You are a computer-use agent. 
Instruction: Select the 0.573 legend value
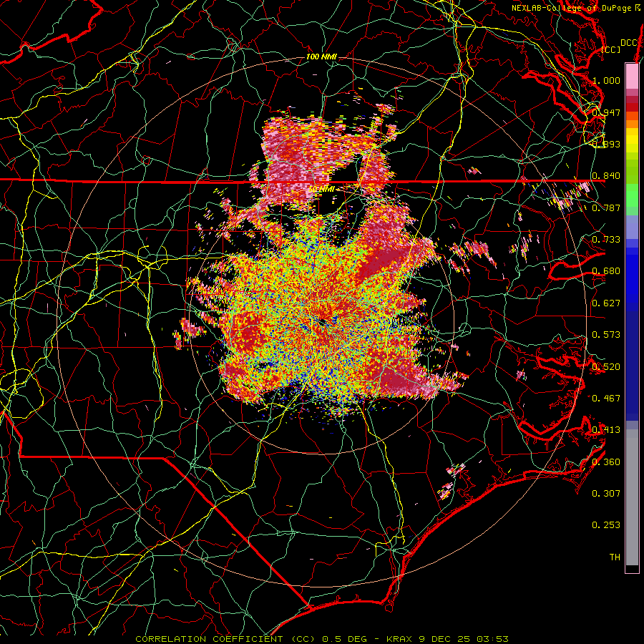click(606, 335)
